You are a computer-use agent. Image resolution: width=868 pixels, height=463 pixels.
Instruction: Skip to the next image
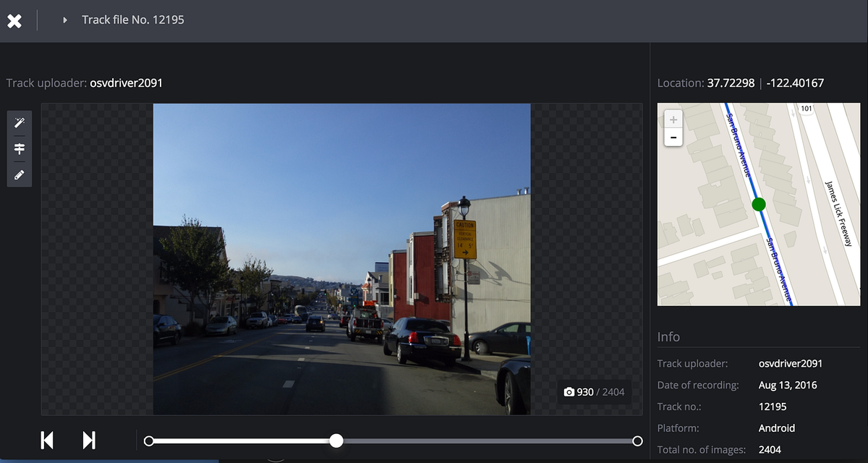point(89,440)
